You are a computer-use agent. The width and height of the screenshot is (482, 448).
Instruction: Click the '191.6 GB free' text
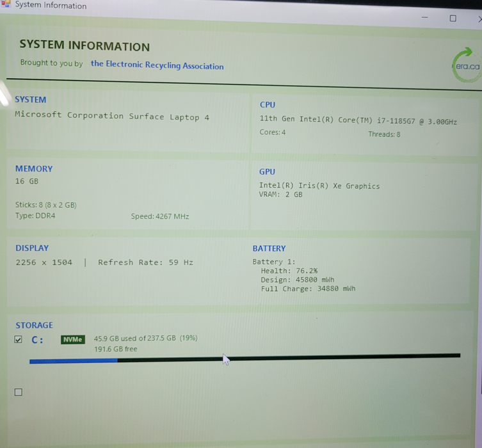116,349
